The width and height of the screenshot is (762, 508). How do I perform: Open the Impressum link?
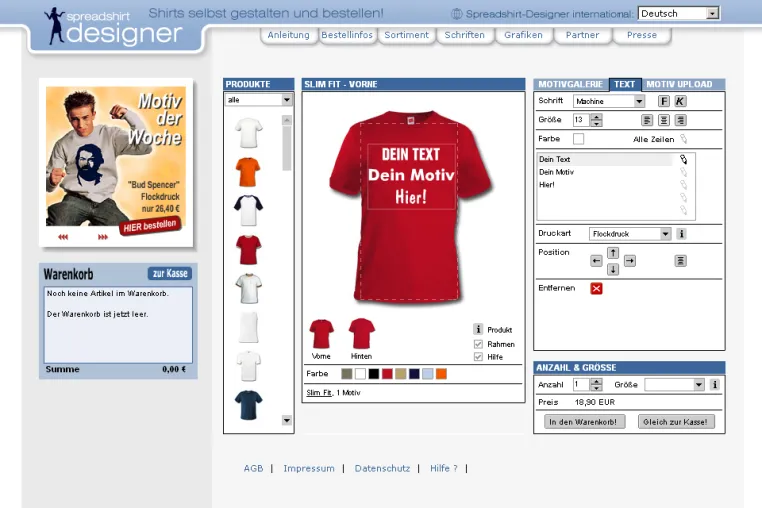[309, 468]
